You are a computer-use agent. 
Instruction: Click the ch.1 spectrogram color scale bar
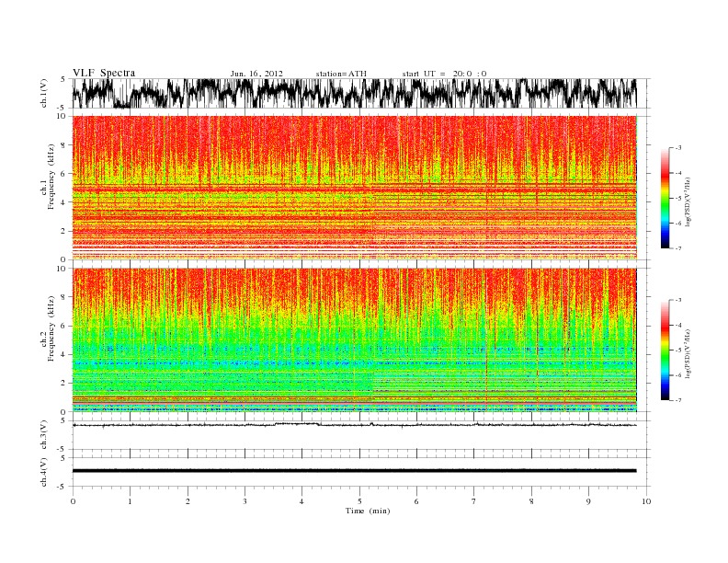point(665,198)
